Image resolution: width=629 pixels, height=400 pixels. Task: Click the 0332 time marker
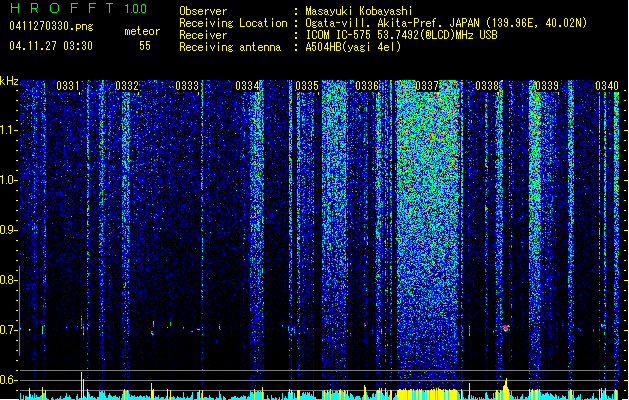[x=127, y=86]
